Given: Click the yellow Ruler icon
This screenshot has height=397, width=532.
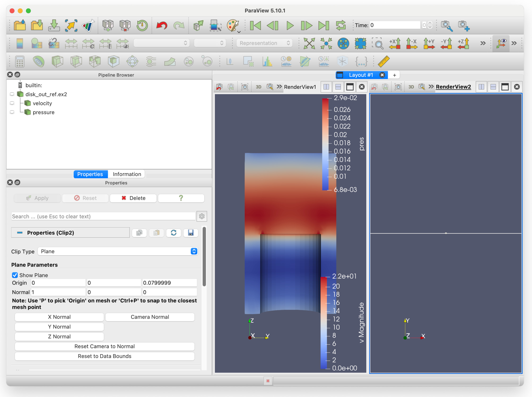Looking at the screenshot, I should pyautogui.click(x=384, y=62).
